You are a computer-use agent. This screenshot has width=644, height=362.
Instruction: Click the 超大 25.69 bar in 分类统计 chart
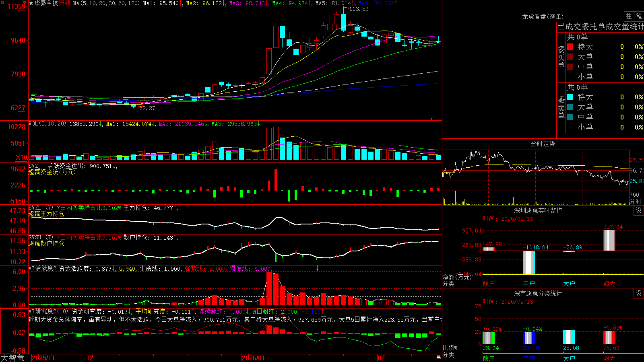pos(609,338)
